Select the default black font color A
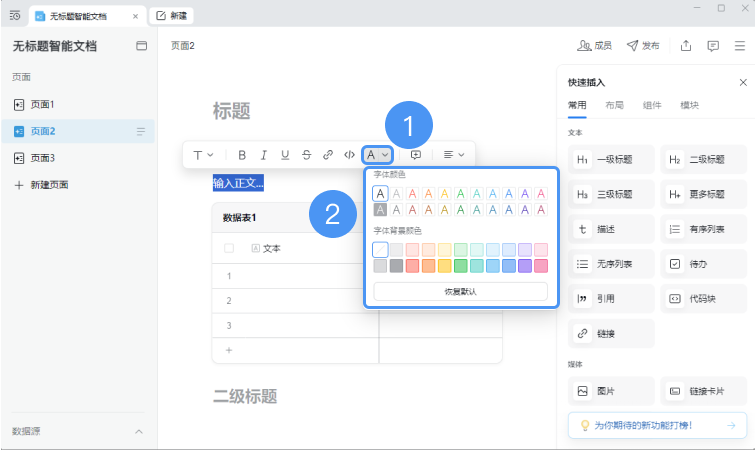This screenshot has height=450, width=755. 380,193
